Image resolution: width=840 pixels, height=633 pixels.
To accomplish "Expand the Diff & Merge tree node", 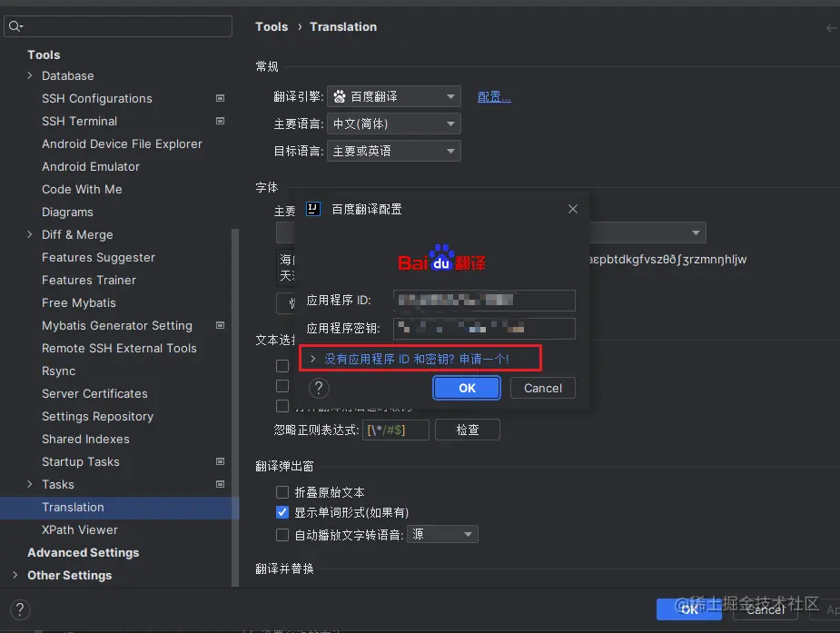I will 29,234.
